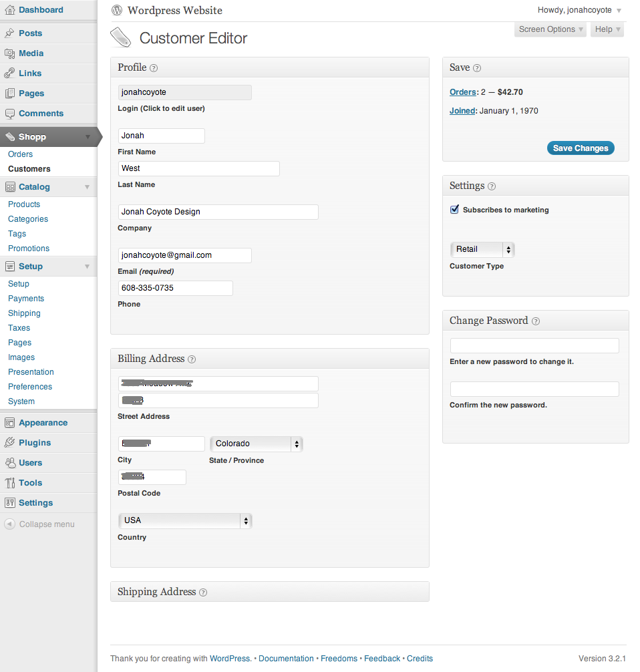
Task: Click the Posts pushpin icon
Action: pos(9,33)
